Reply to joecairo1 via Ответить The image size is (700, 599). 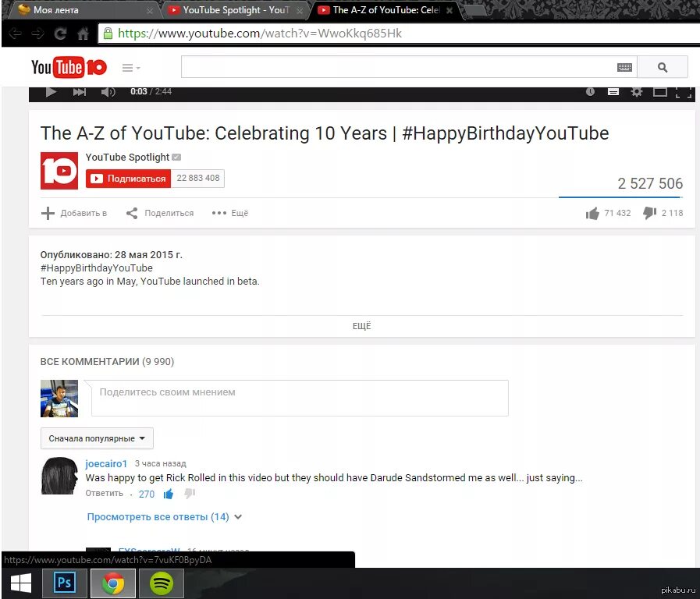[104, 493]
